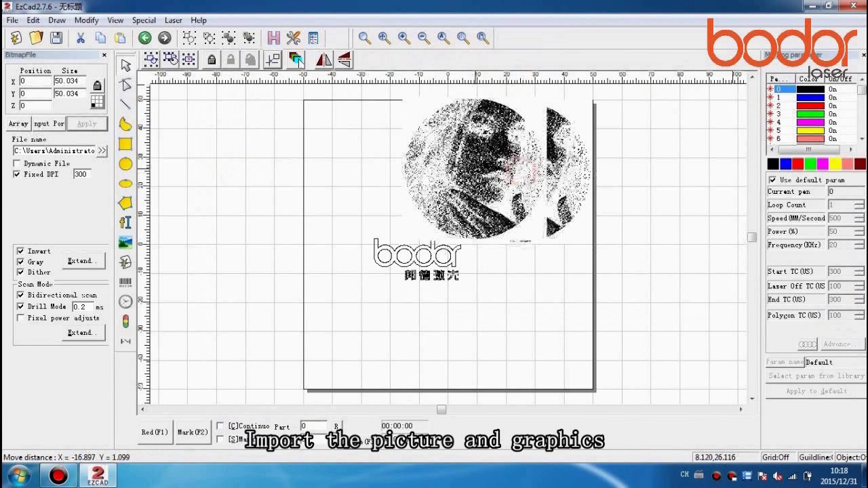Select the Text tool
The image size is (868, 488).
tap(125, 222)
